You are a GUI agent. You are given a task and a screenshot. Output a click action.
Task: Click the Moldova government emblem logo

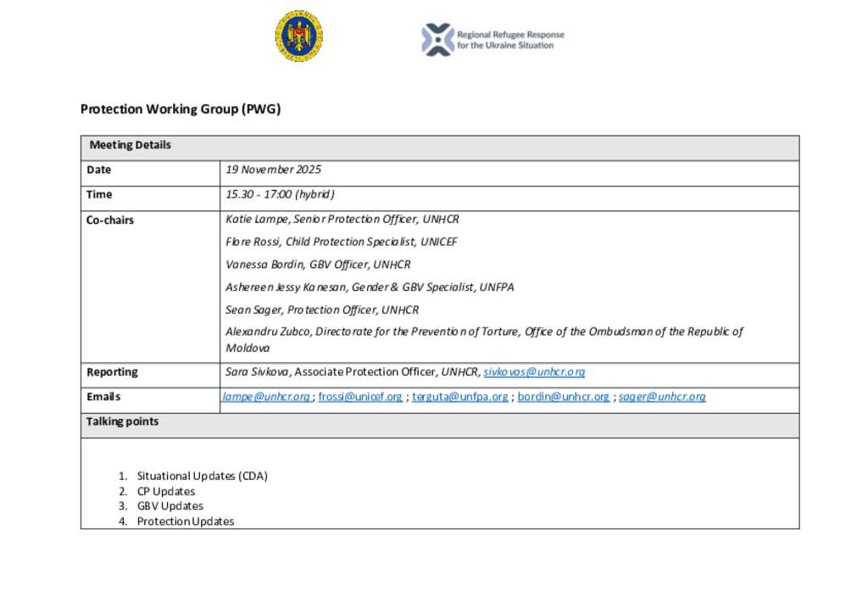pos(298,36)
